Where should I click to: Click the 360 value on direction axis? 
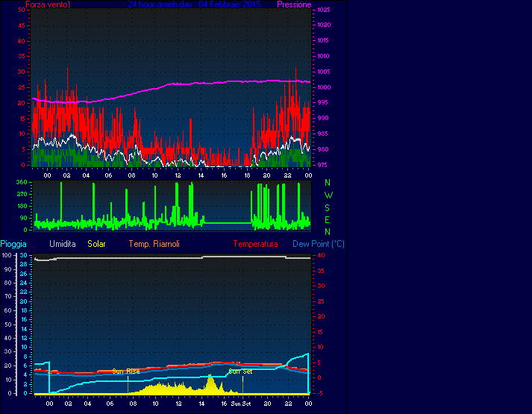tap(21, 182)
